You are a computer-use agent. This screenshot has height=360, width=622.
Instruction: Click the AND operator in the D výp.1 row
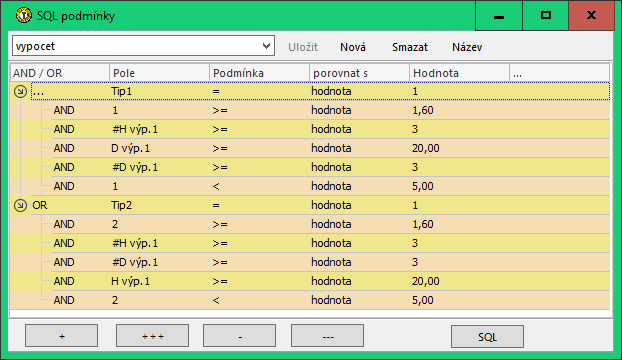(x=64, y=148)
